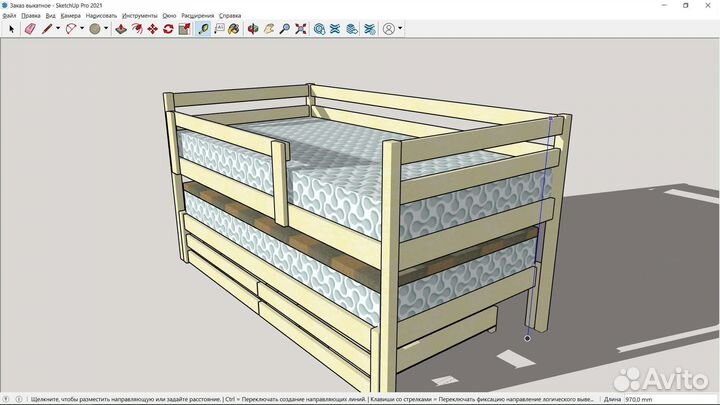Open the Камера menu
This screenshot has height=405, width=720.
pos(70,17)
